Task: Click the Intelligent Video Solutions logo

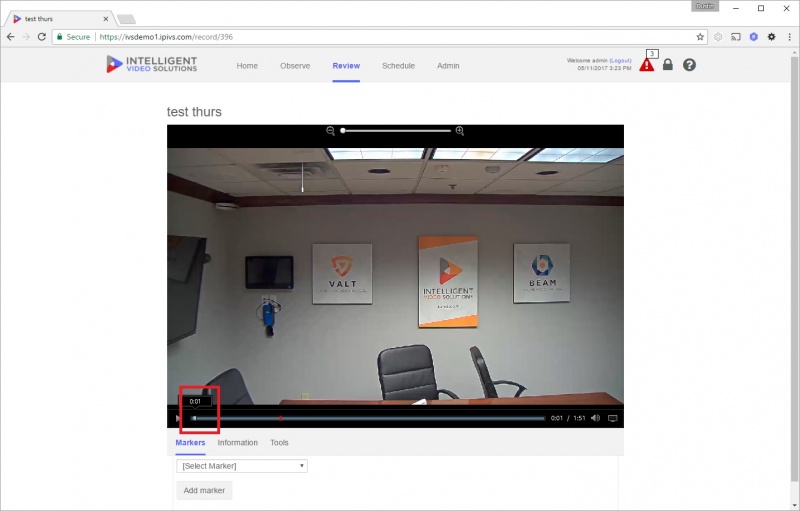Action: pyautogui.click(x=152, y=64)
